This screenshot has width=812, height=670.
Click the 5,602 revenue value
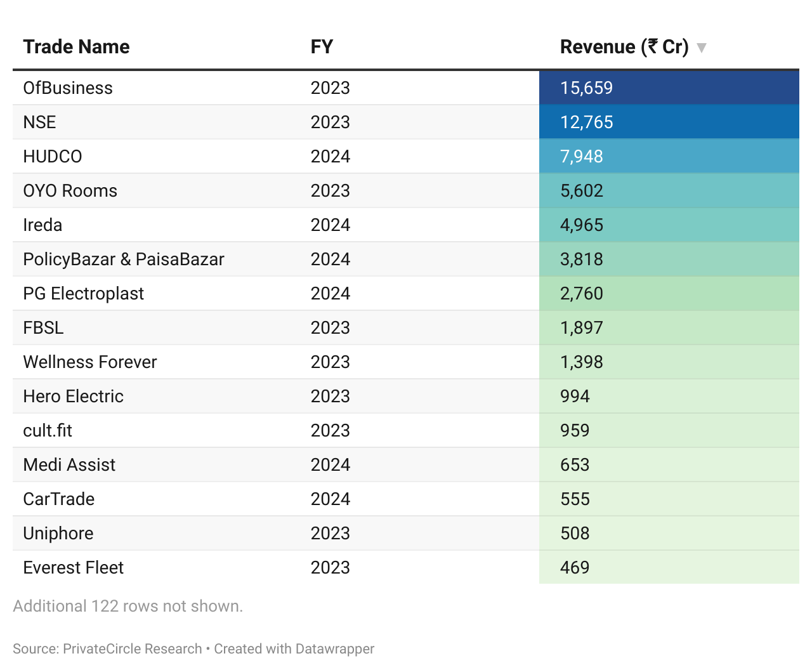582,191
